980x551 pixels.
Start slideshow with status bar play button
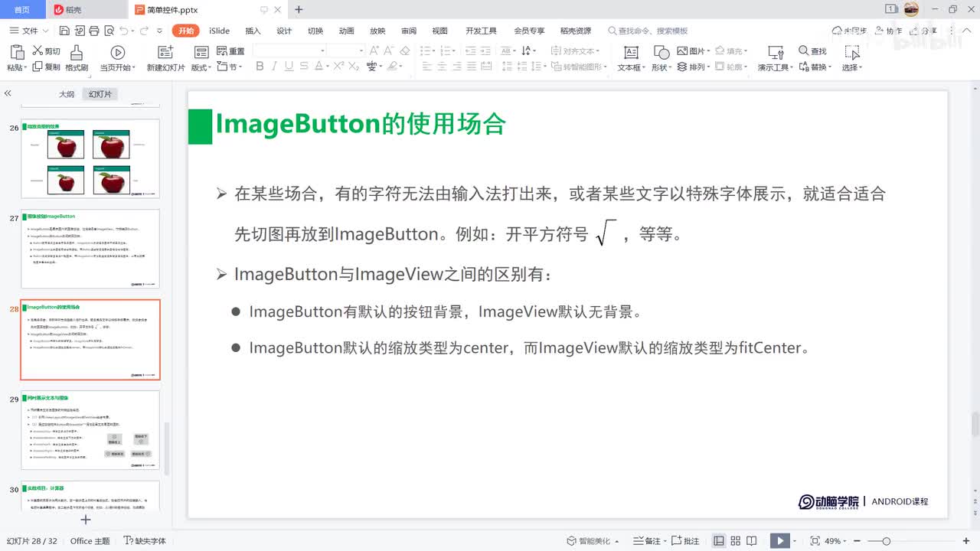[780, 541]
